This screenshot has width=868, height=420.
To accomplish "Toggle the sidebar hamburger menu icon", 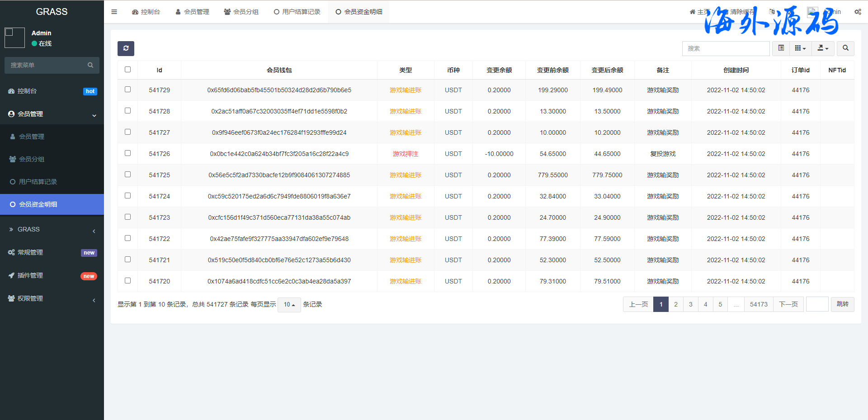I will click(x=114, y=12).
